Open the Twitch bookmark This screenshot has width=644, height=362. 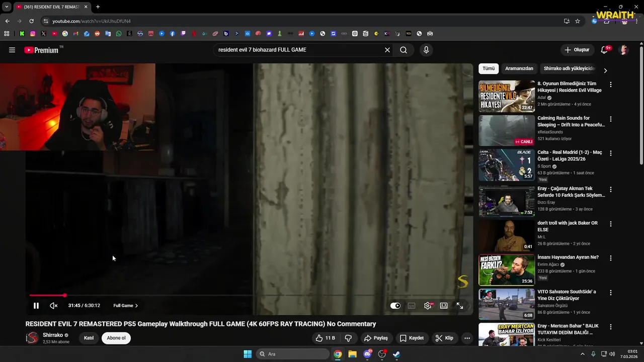pyautogui.click(x=183, y=34)
